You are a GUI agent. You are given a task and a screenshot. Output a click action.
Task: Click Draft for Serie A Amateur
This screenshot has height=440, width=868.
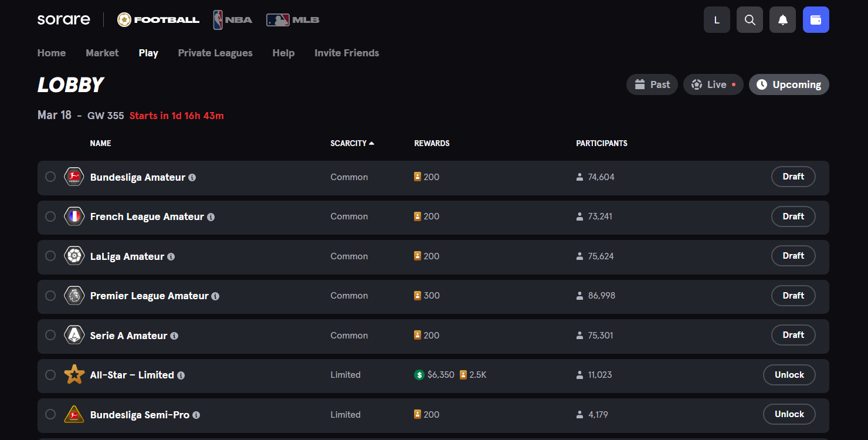tap(793, 335)
